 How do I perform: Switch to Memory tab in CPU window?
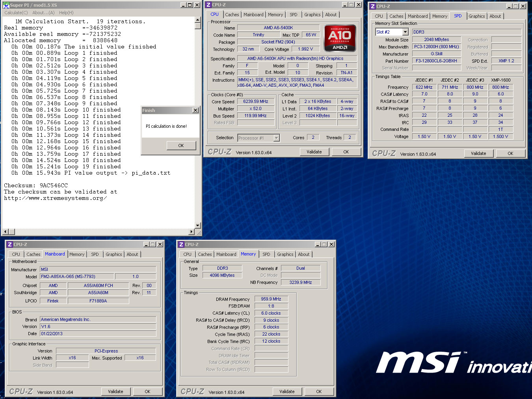(x=275, y=15)
